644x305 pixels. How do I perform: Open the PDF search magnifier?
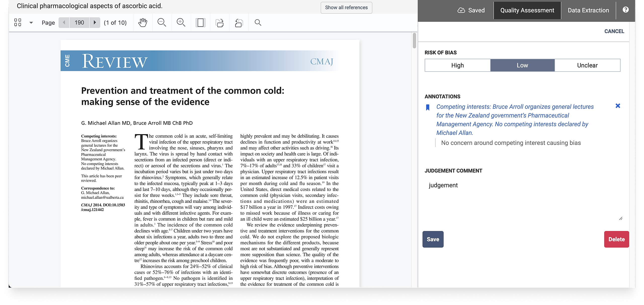258,23
